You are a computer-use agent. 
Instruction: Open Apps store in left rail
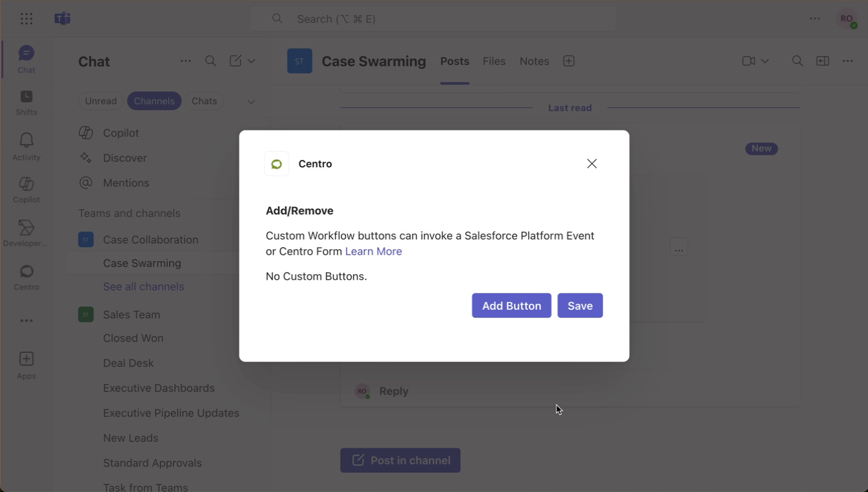click(26, 365)
